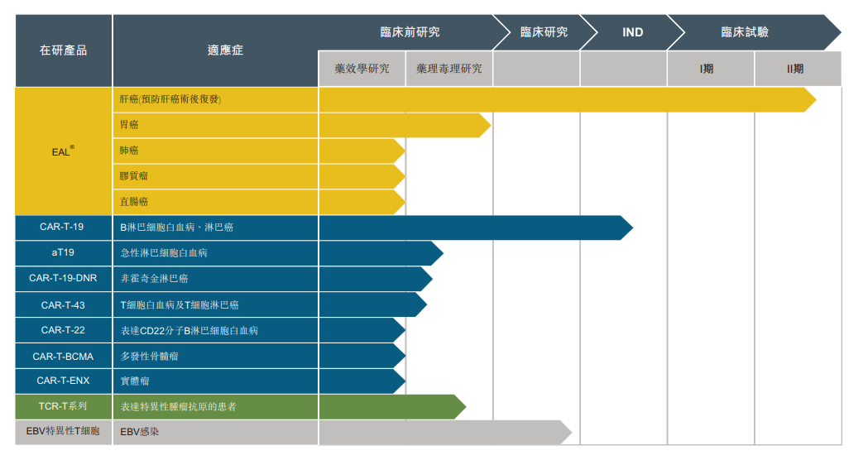Select the IND stage header

click(632, 32)
